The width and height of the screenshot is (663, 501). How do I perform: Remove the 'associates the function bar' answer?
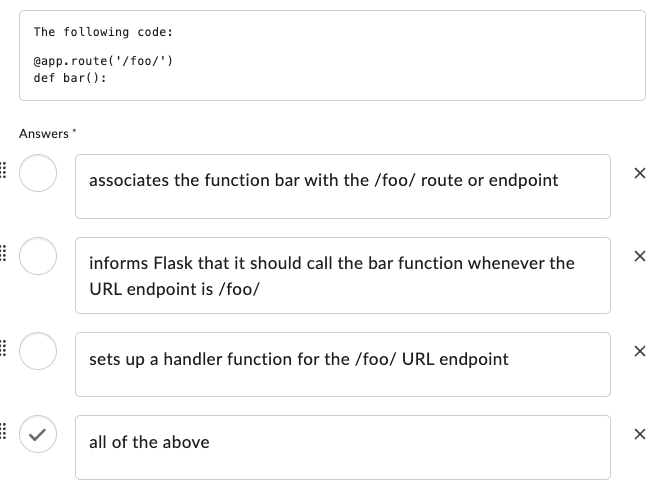(x=640, y=175)
